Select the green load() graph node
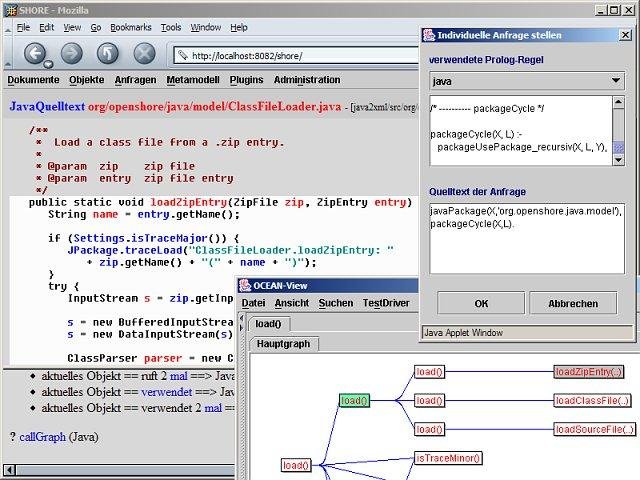This screenshot has height=480, width=640. (354, 400)
